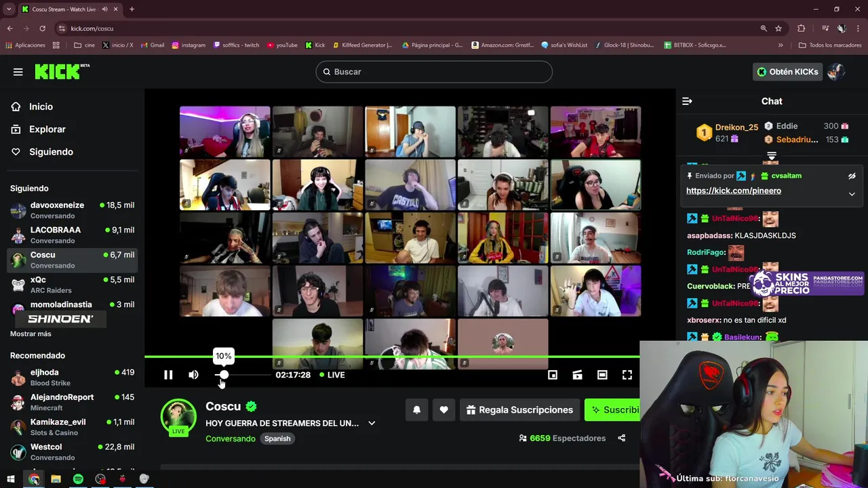The width and height of the screenshot is (868, 488).
Task: Open the user profile avatar menu
Action: (836, 72)
